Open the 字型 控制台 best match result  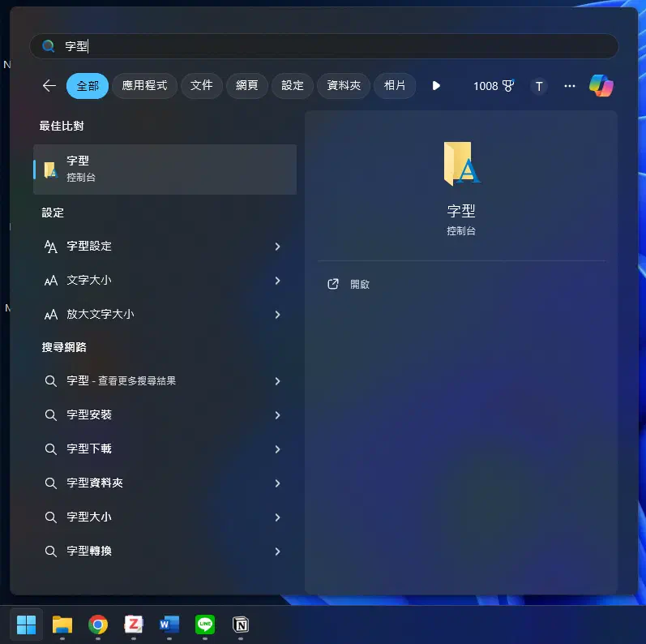point(165,169)
